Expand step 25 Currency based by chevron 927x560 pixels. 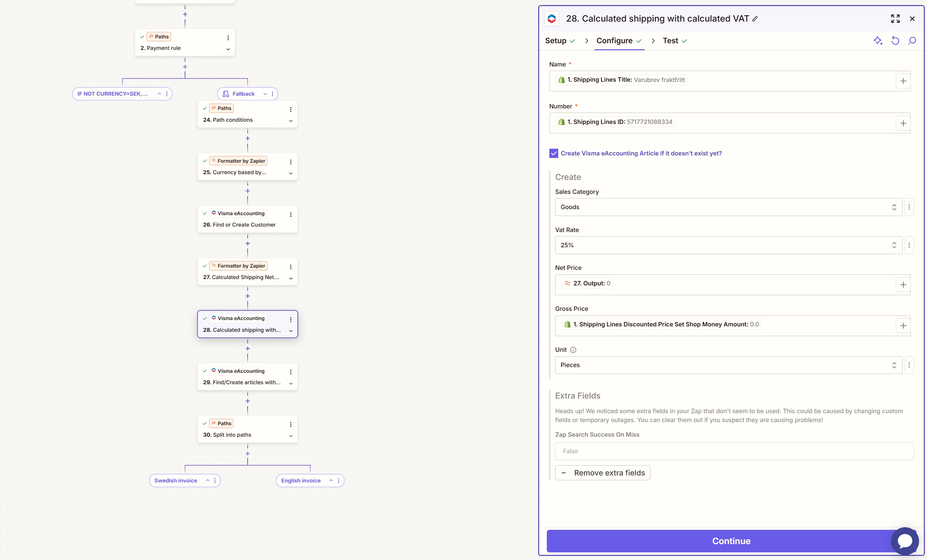pos(291,174)
